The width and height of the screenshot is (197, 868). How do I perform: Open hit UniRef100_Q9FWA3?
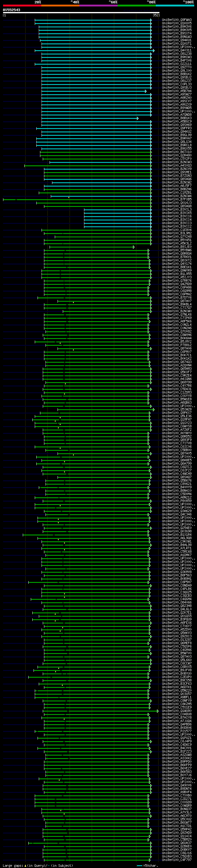click(x=177, y=20)
